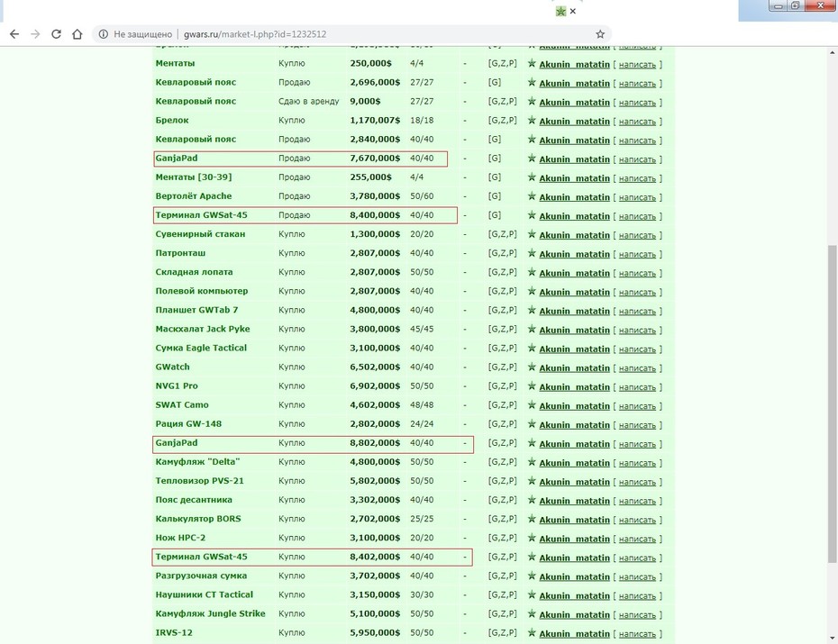Screen dimensions: 838x644
Task: Click the price 1,170,007$ in the Брелок row
Action: 375,120
